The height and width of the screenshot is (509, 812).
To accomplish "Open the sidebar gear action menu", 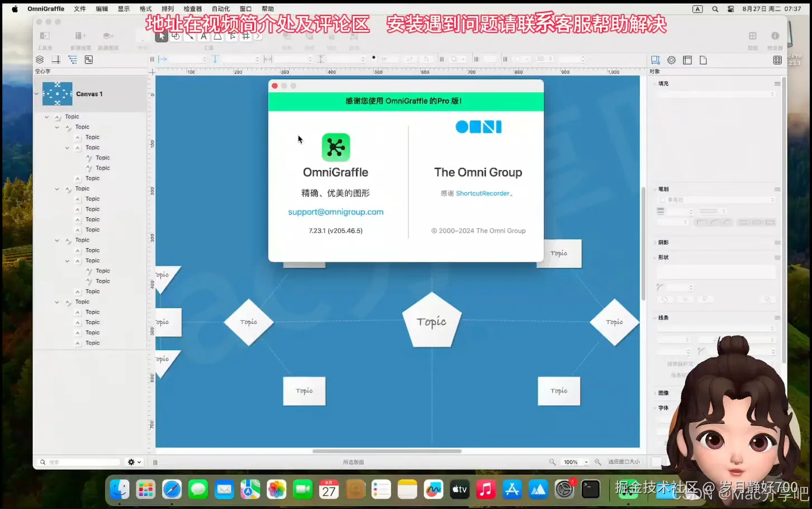I will coord(134,462).
